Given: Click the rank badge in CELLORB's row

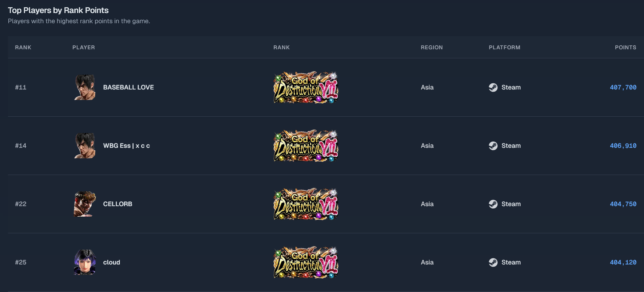Looking at the screenshot, I should coord(306,204).
